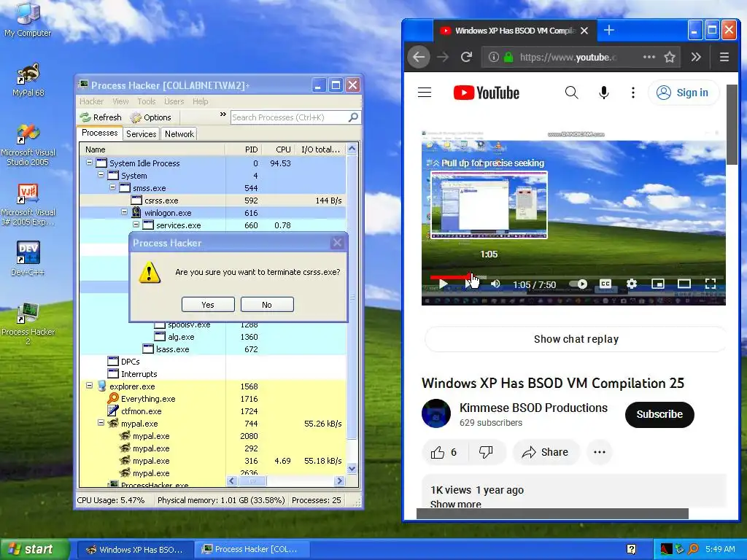This screenshot has width=747, height=560.
Task: Open the View menu
Action: pos(120,101)
